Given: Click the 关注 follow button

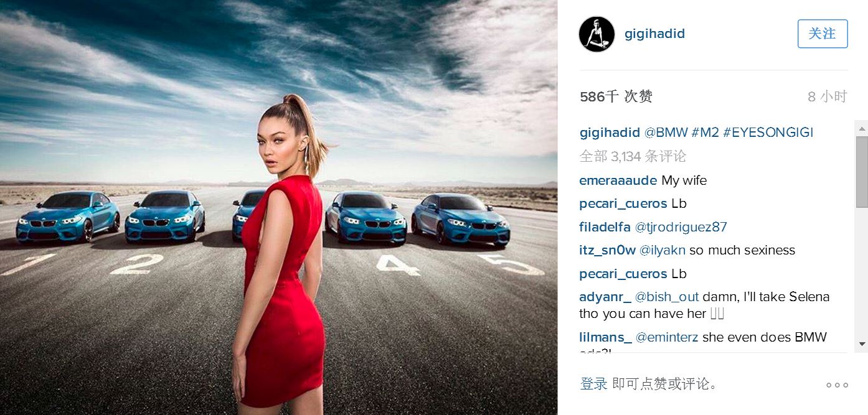Looking at the screenshot, I should coord(823,34).
